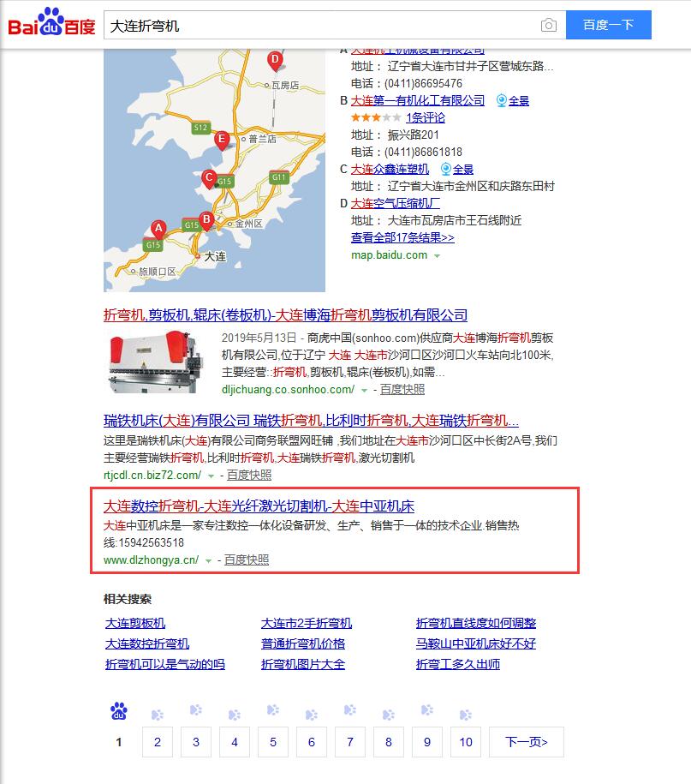Open related search 折弯机可以是气动的吗
Viewport: 691px width, 784px height.
[165, 665]
